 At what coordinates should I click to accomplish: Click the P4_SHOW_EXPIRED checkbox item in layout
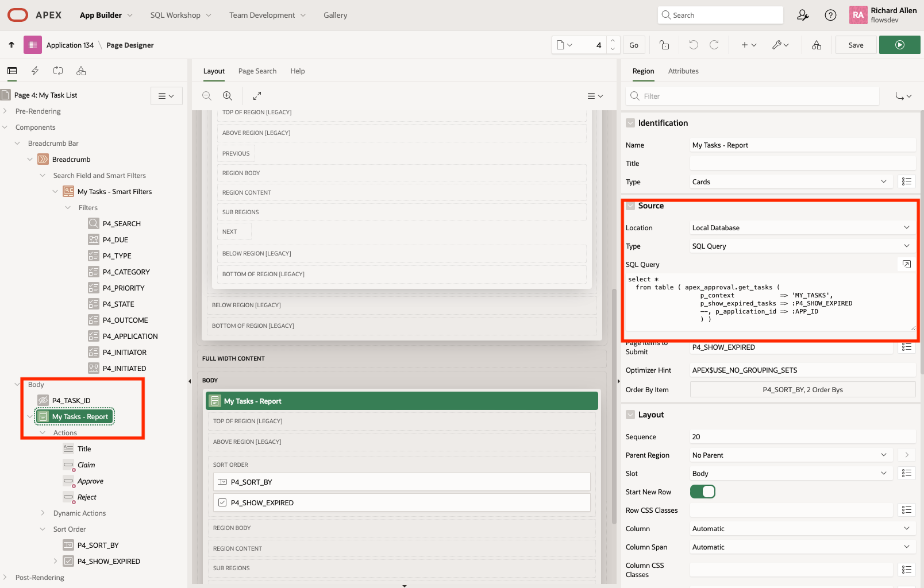[402, 502]
